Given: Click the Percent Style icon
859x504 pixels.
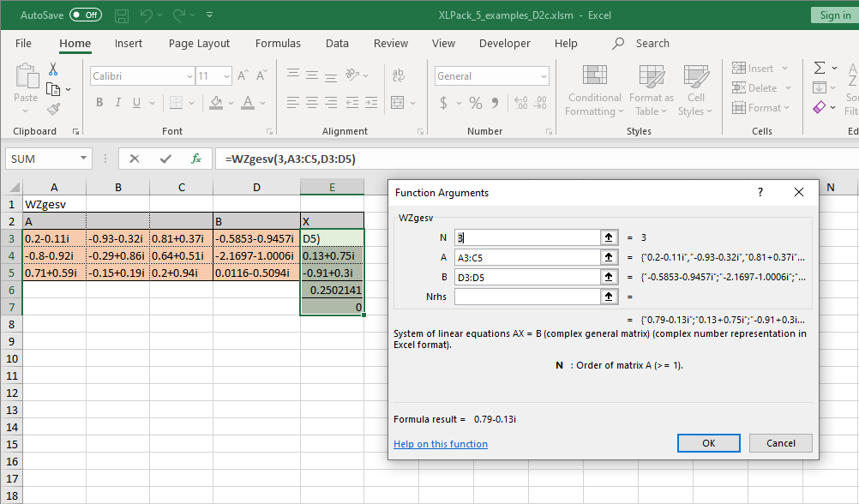Looking at the screenshot, I should coord(476,103).
